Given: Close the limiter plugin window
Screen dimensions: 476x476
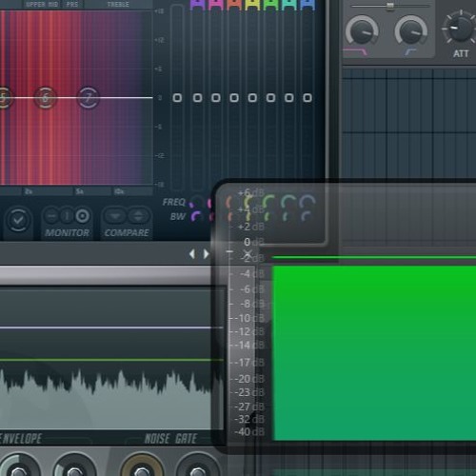Looking at the screenshot, I should click(248, 254).
